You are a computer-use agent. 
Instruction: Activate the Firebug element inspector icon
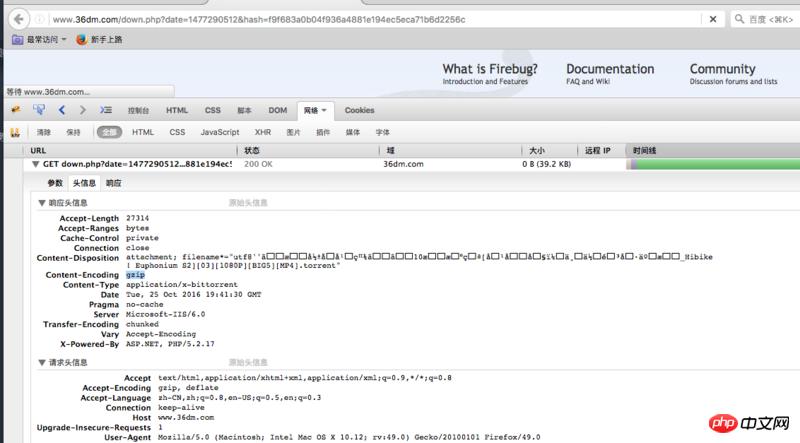click(39, 110)
